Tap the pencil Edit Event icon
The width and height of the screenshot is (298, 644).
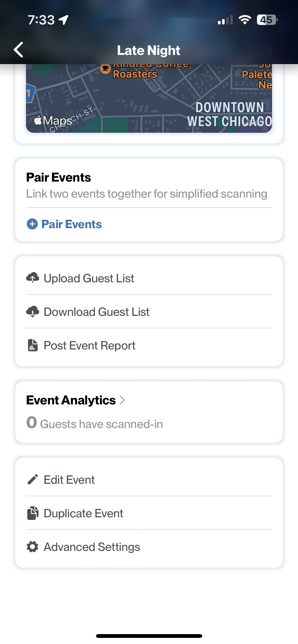tap(33, 479)
